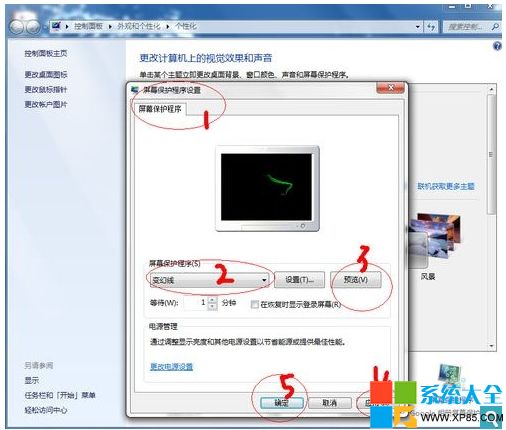Enable 在恢复时显示登录屏幕 checkbox
506x430 pixels.
(255, 304)
